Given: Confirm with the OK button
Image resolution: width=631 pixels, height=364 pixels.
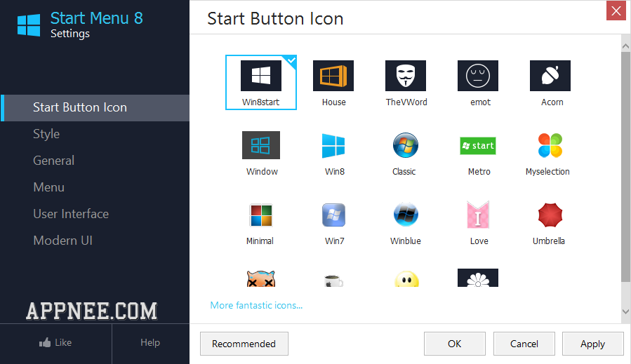Looking at the screenshot, I should point(454,344).
